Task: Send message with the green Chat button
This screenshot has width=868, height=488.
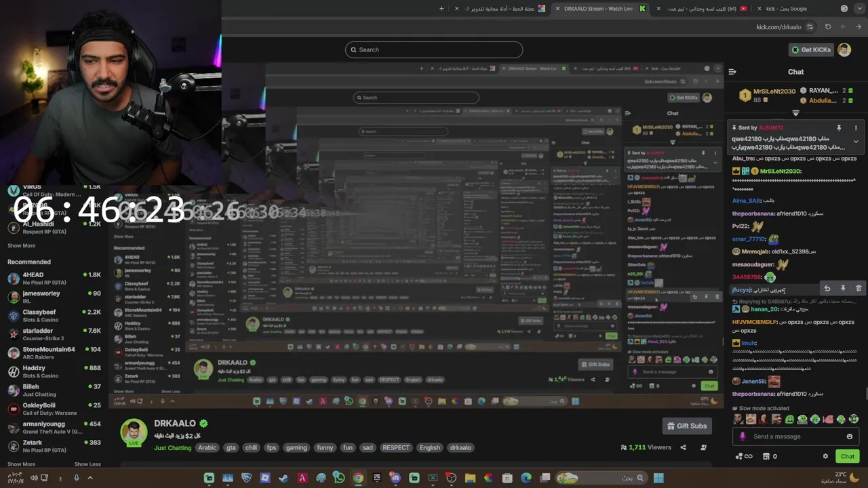Action: point(848,457)
